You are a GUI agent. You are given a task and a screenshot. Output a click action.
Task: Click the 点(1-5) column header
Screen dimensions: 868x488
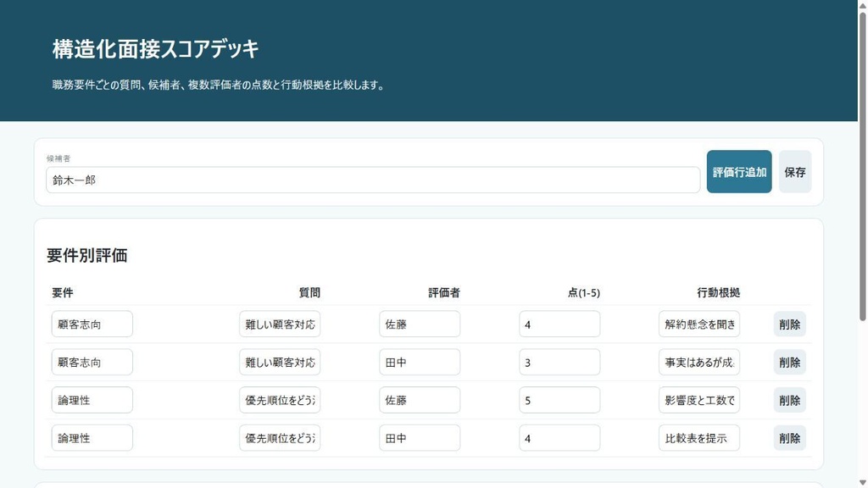(x=584, y=292)
